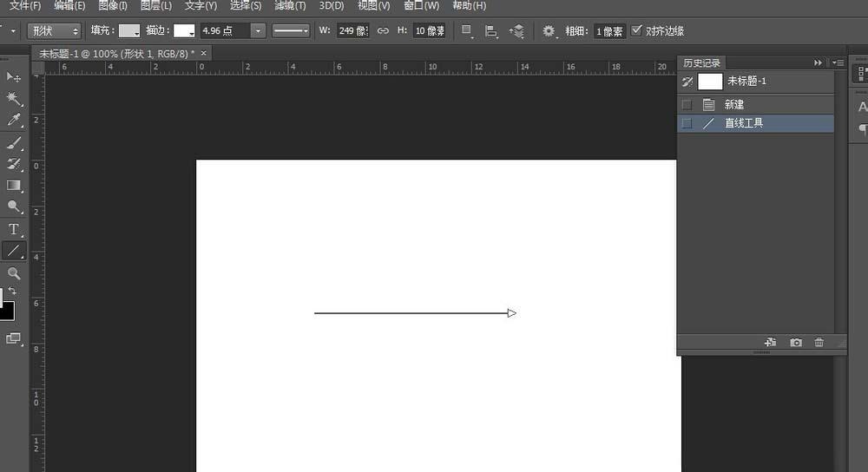Open the 文字(Y) menu

(x=201, y=5)
